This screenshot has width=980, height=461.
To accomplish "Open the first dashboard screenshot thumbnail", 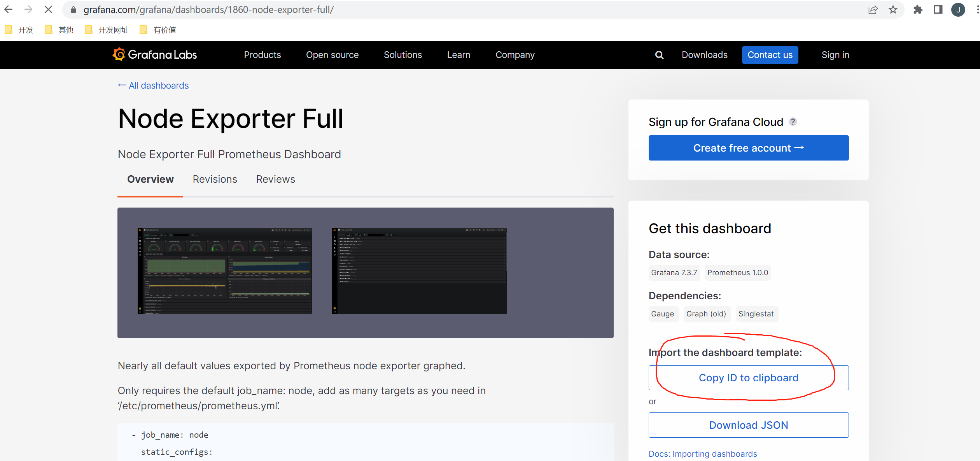I will pos(225,271).
